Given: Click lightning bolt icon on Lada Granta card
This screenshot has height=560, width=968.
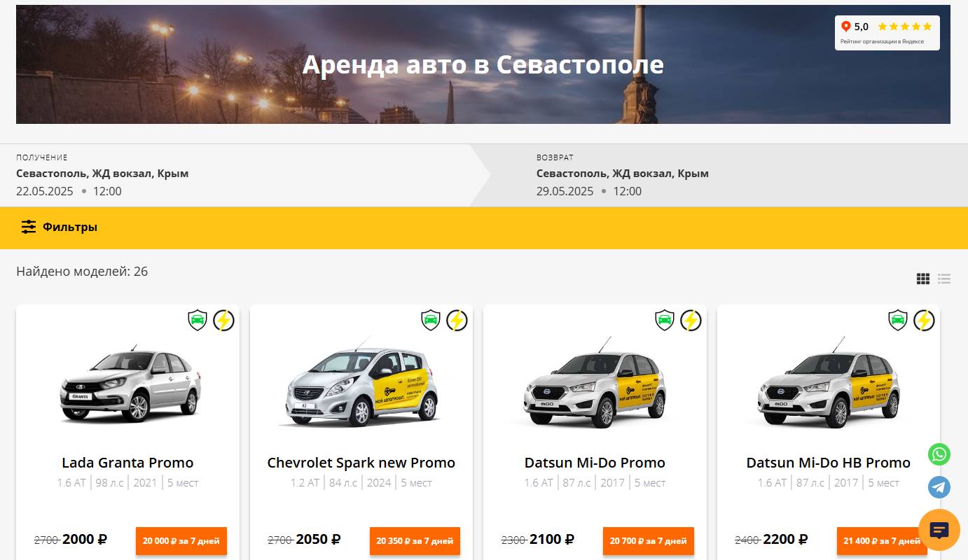Looking at the screenshot, I should pos(223,321).
